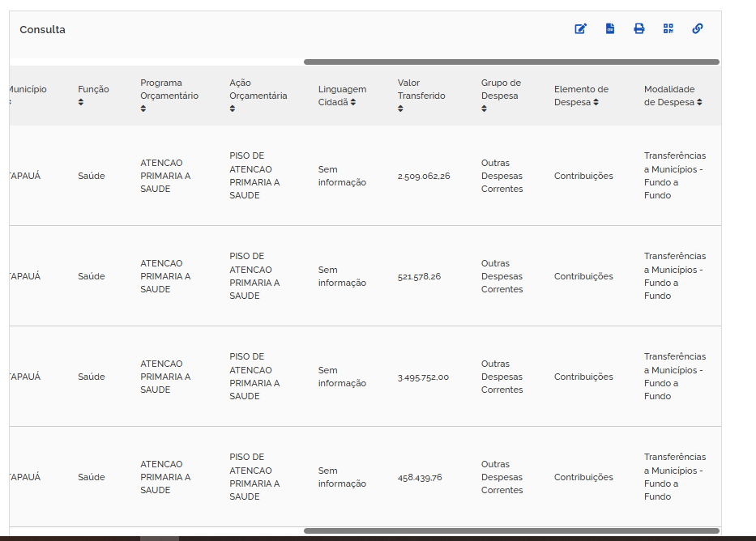Sort by the Modalidade de Despesa column arrows
Viewport: 756px width, 541px height.
click(x=699, y=102)
